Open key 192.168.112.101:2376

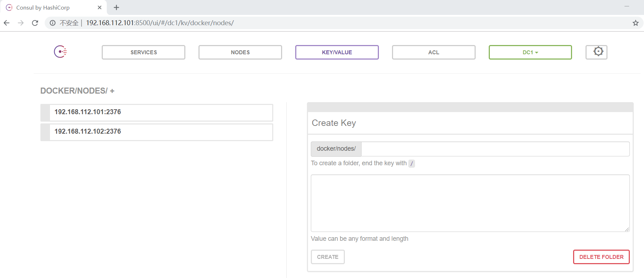pyautogui.click(x=157, y=112)
